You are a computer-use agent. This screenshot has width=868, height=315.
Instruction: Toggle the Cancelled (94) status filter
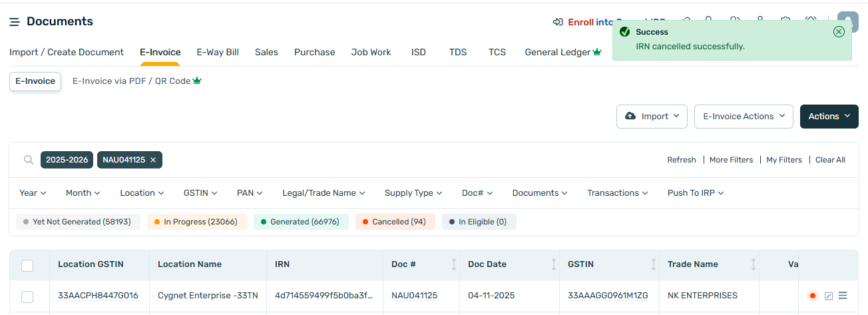coord(395,222)
